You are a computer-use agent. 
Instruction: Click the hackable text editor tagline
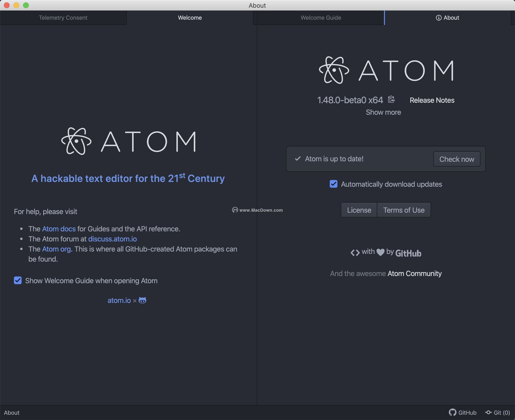click(x=128, y=178)
